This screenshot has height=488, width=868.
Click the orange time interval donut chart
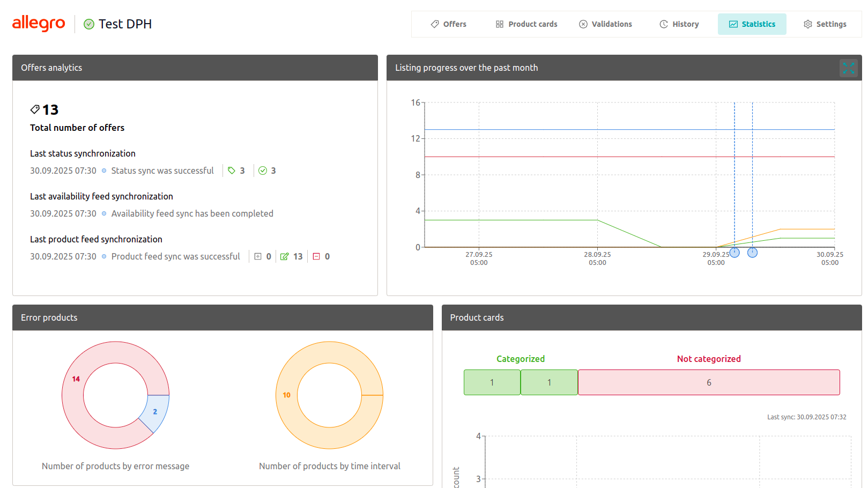[287, 395]
